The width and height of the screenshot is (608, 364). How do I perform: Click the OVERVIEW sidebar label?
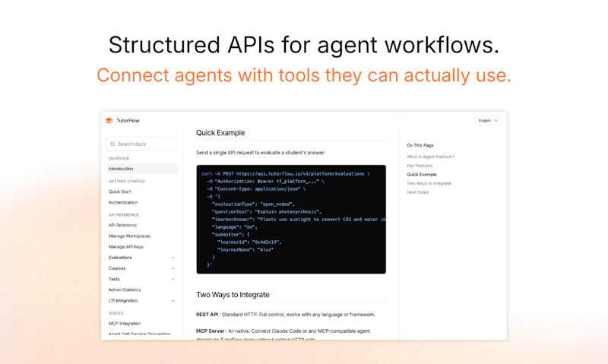(x=119, y=159)
